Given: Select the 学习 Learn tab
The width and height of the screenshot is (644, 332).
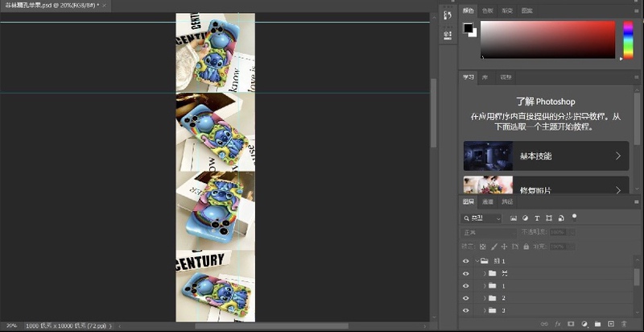Looking at the screenshot, I should pyautogui.click(x=469, y=77).
